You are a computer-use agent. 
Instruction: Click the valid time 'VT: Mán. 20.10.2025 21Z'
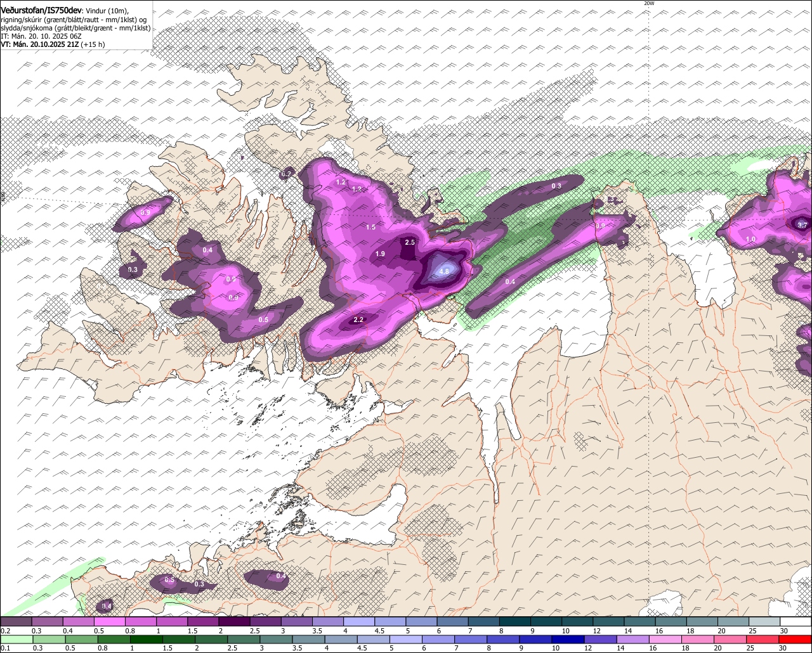[40, 44]
